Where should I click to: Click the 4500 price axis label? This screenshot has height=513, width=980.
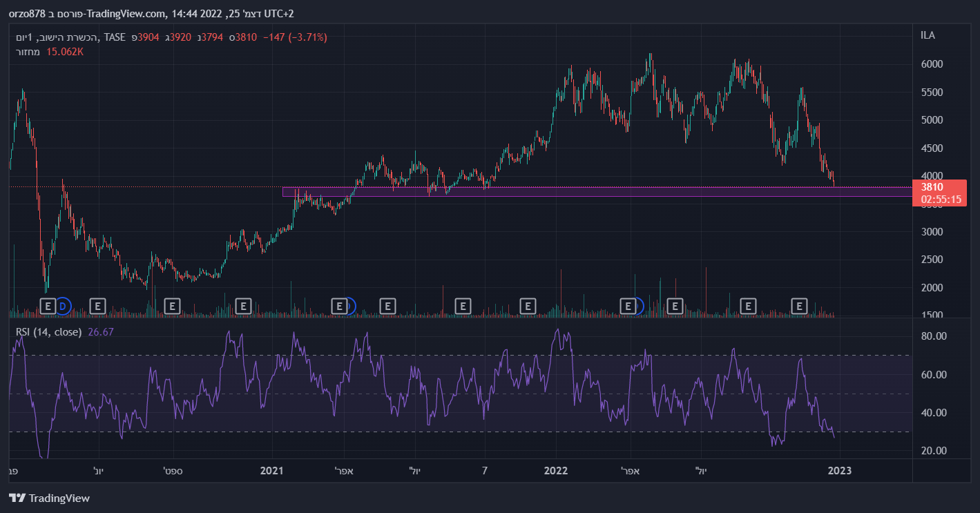(x=932, y=148)
